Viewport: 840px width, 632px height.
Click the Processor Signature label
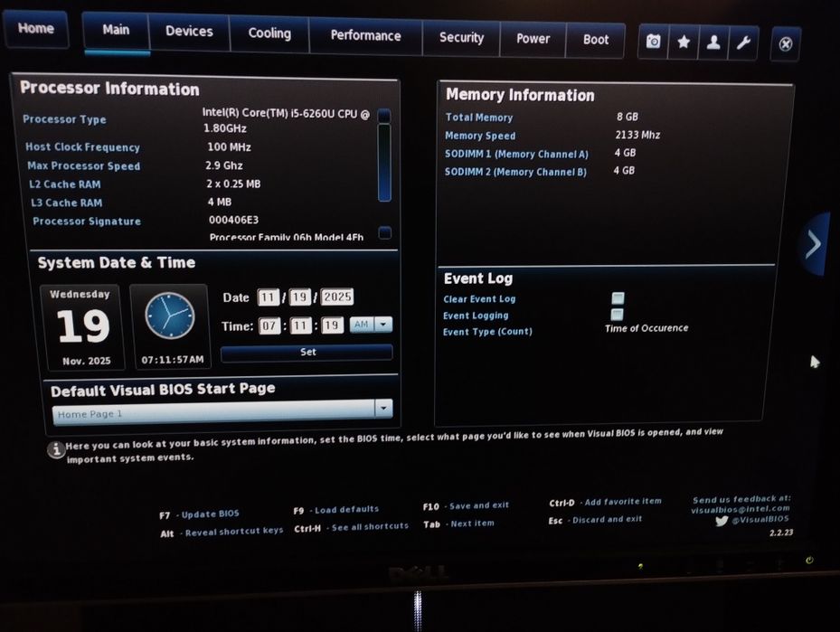pos(87,222)
